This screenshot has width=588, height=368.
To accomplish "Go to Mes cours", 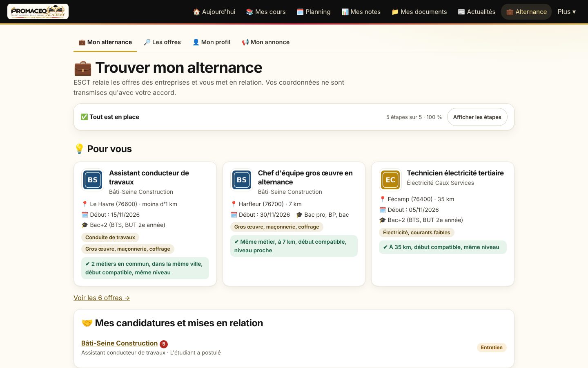I will (266, 11).
